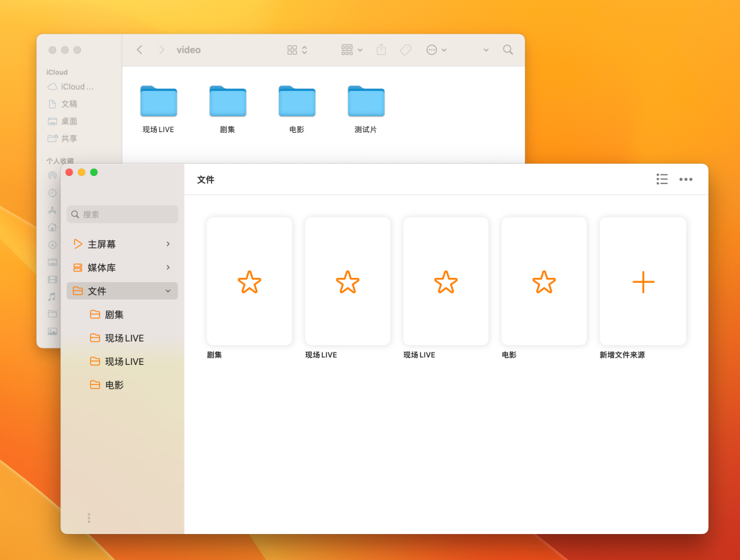Click the Pictures icon in Finder sidebar
Image resolution: width=740 pixels, height=560 pixels.
52,331
